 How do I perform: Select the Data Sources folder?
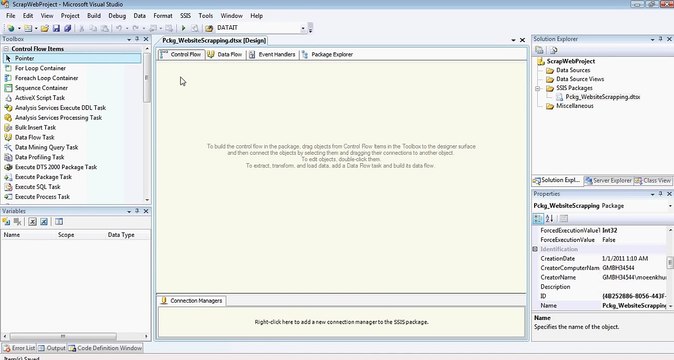573,70
